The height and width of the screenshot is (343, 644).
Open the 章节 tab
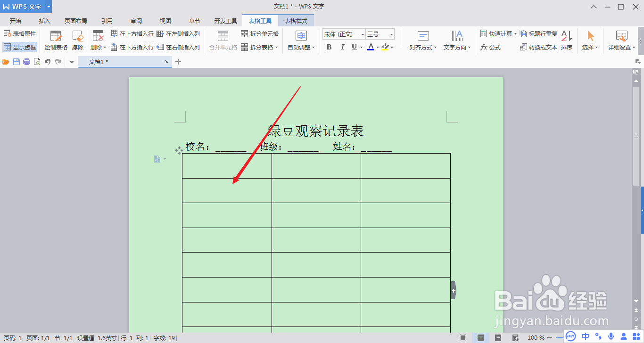click(195, 21)
